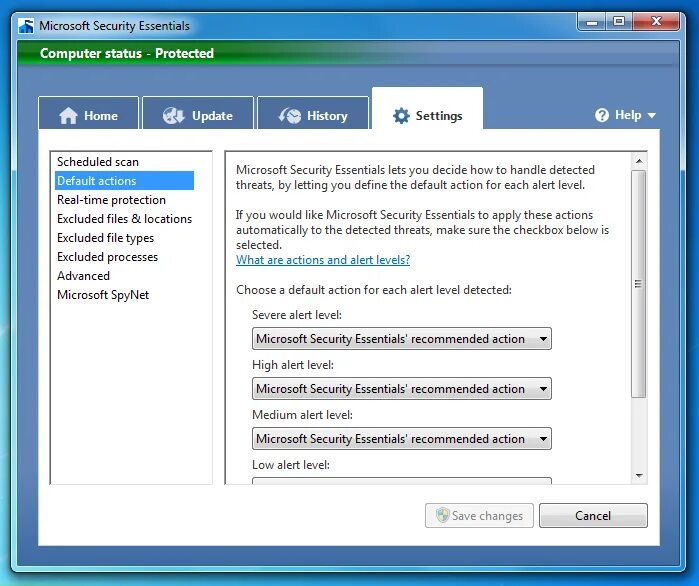The height and width of the screenshot is (586, 699).
Task: Click 'Choose a default action' instruction text
Action: pyautogui.click(x=374, y=290)
